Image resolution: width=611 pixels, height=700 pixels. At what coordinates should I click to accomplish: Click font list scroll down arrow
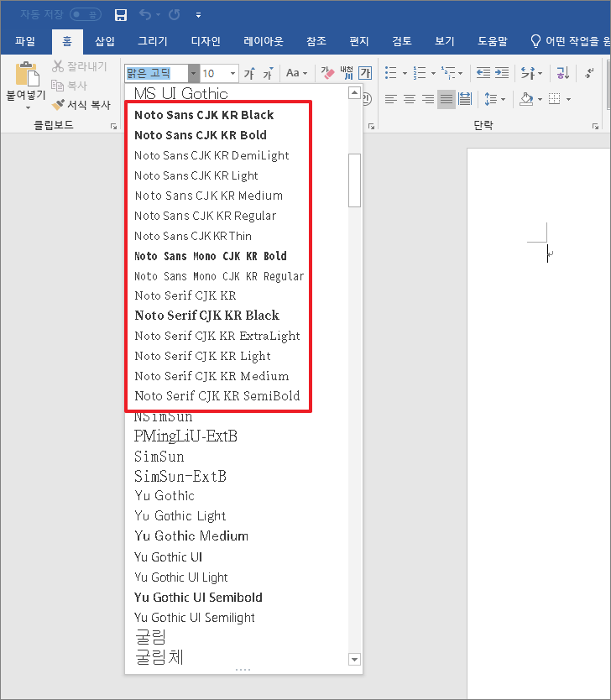354,659
